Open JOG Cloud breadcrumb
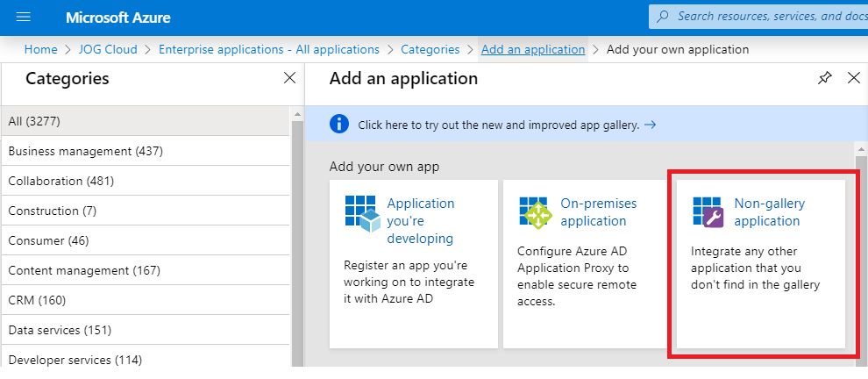Screen dimensions: 868x379 [108, 49]
